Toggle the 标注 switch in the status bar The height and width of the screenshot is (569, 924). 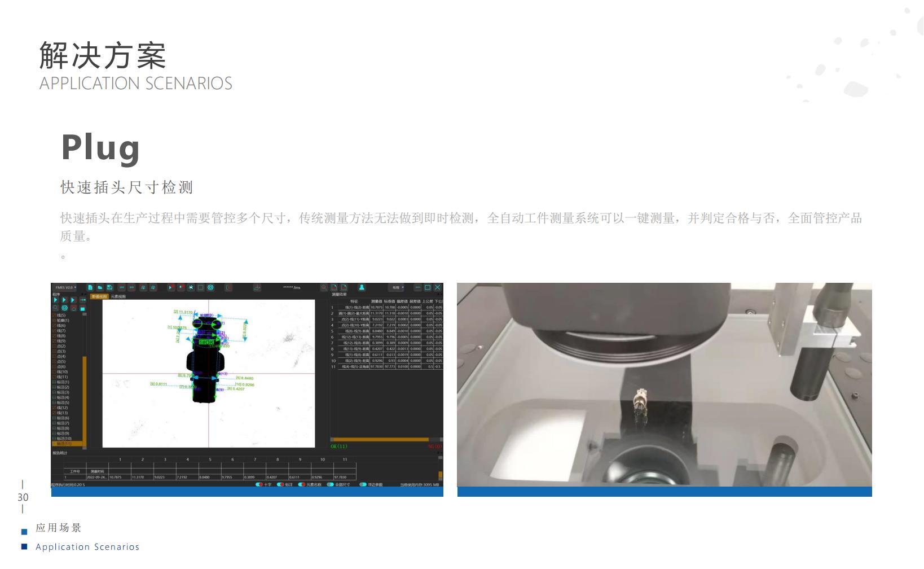click(280, 484)
